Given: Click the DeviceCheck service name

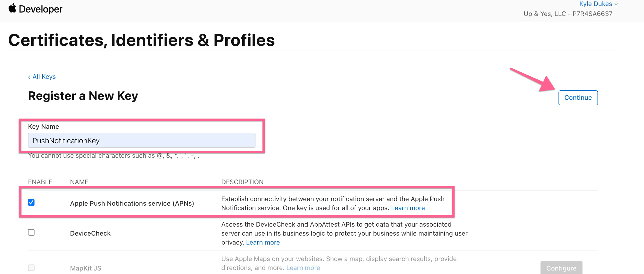Looking at the screenshot, I should click(x=90, y=233).
